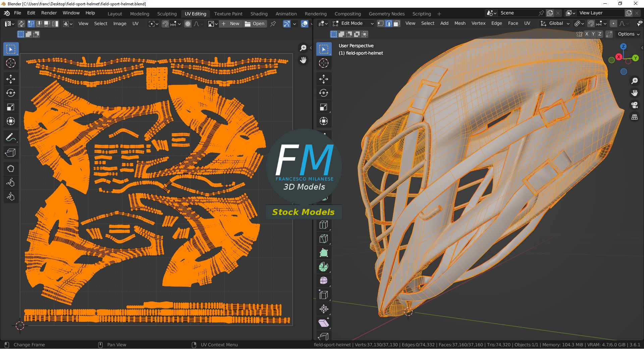Viewport: 644px width, 349px height.
Task: Click the zoom magnifier in UV editor
Action: 303,48
